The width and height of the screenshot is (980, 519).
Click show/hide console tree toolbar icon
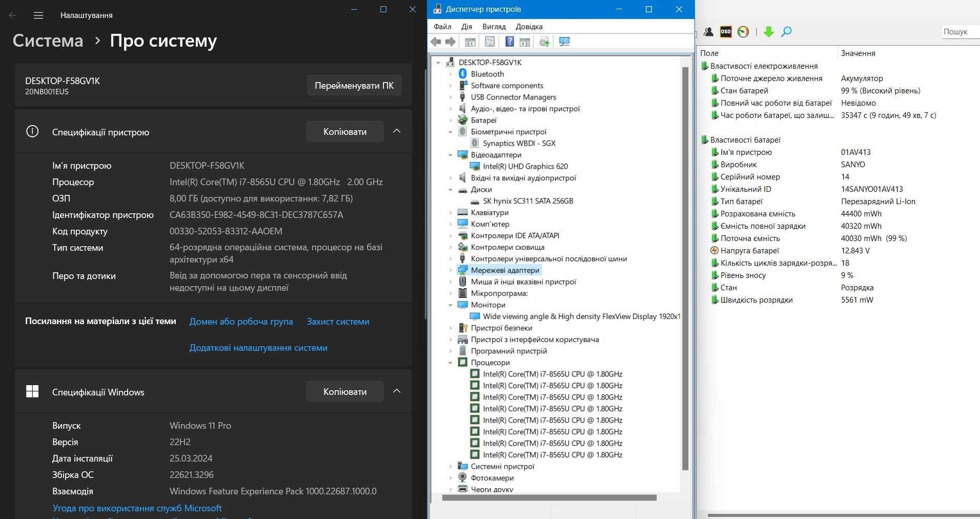pos(470,42)
